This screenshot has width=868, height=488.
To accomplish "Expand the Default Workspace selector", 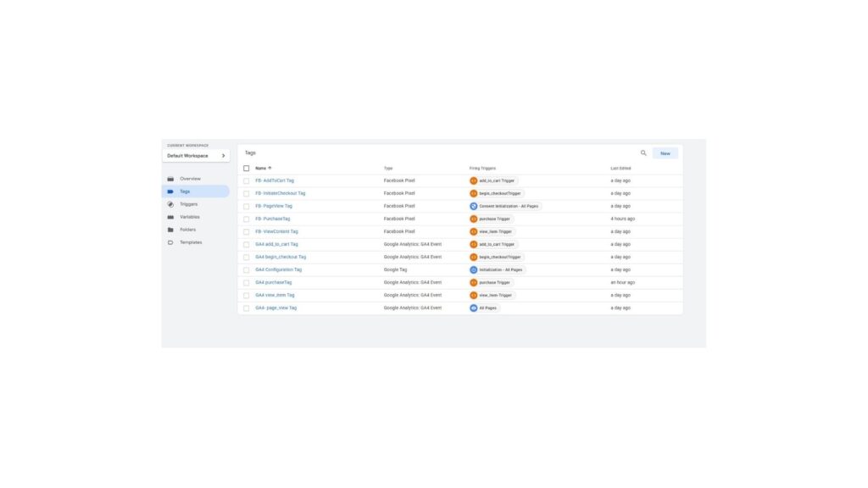I will 196,156.
